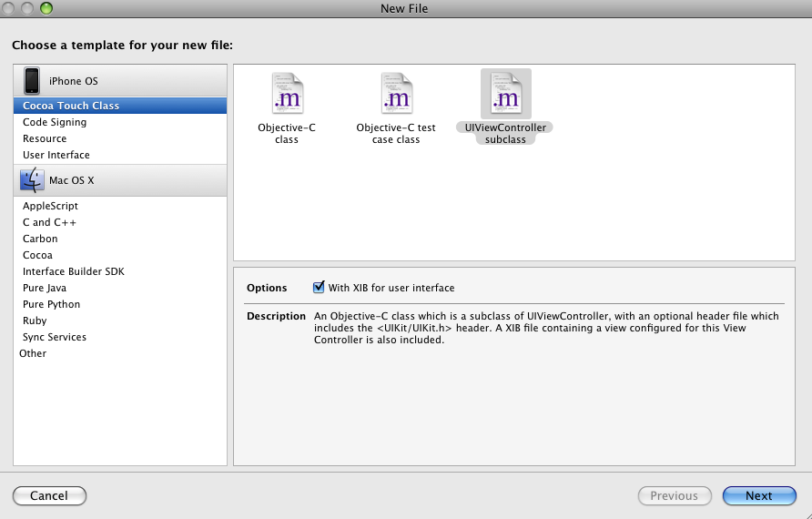Open the Code Signing category
The height and width of the screenshot is (519, 812).
pyautogui.click(x=120, y=122)
